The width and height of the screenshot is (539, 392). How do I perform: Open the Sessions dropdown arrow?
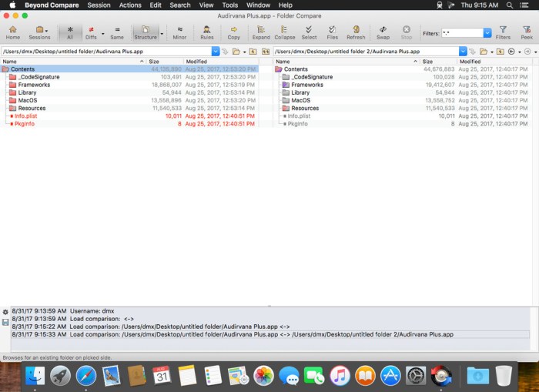click(49, 30)
